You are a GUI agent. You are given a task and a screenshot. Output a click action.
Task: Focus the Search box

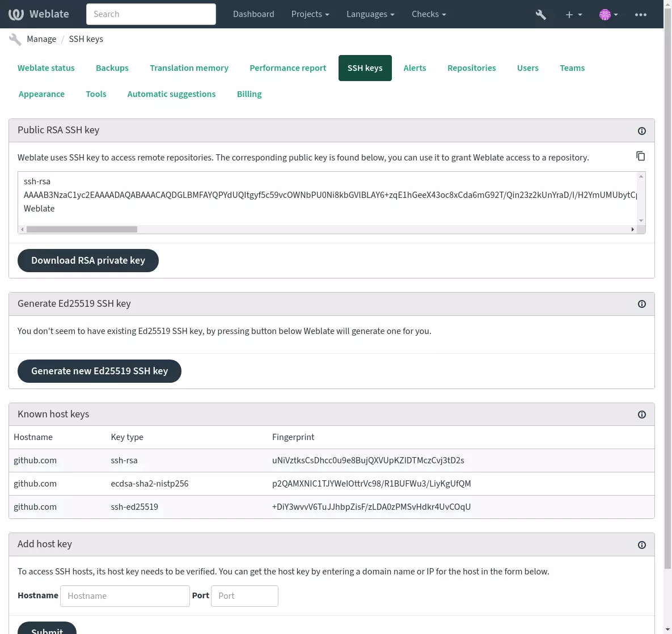151,14
